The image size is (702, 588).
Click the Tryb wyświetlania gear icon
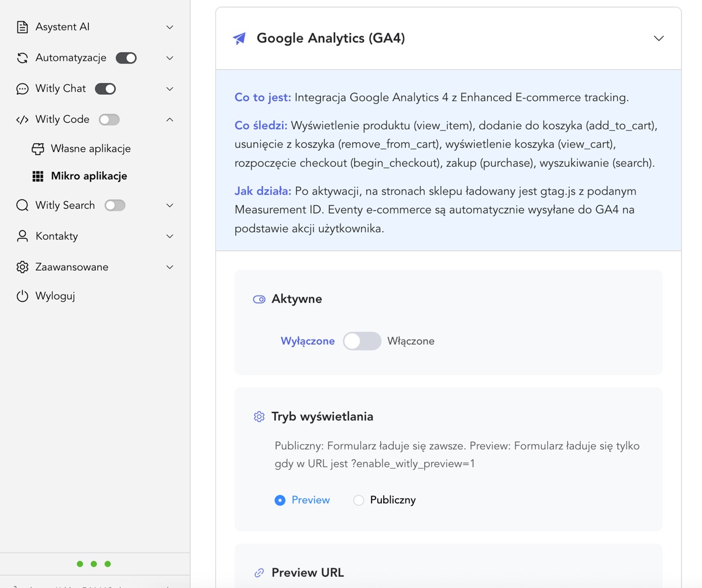point(259,416)
